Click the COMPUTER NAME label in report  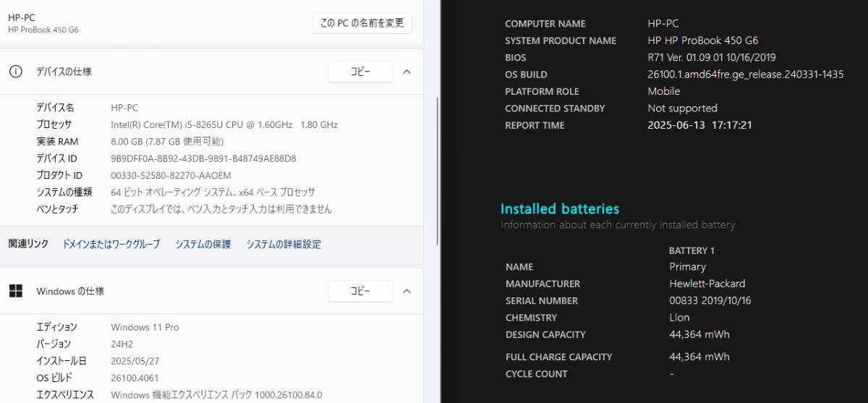tap(545, 24)
